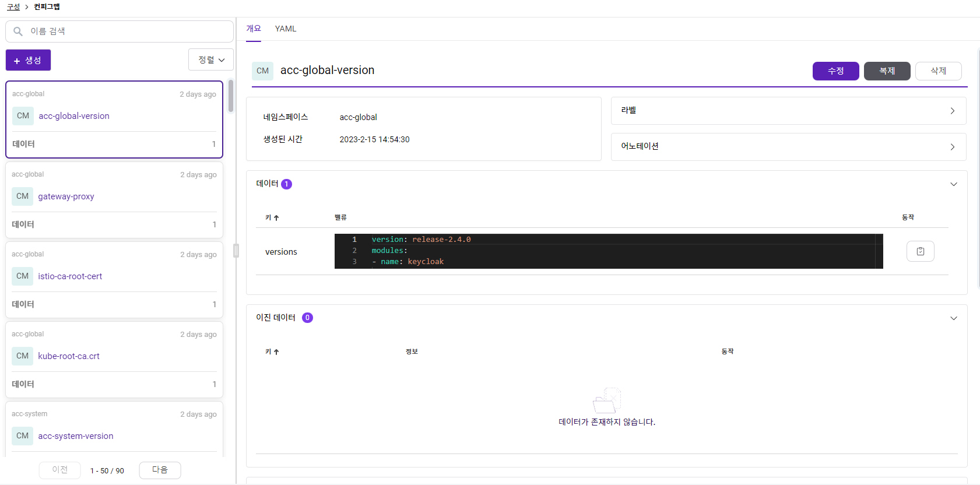
Task: Click 정보 column header in binary table
Action: [412, 352]
